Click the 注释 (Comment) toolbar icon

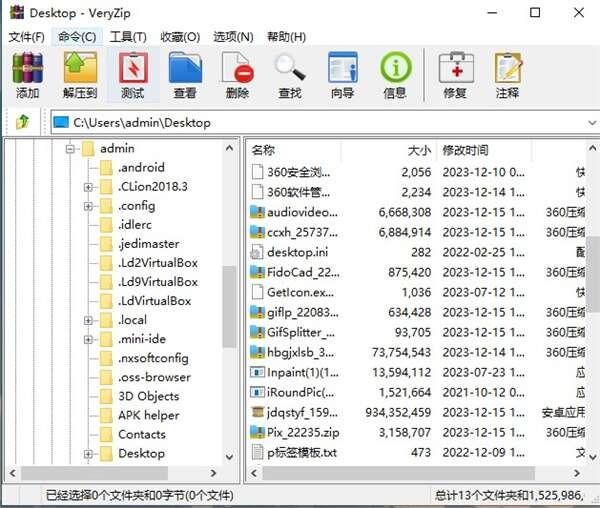507,75
